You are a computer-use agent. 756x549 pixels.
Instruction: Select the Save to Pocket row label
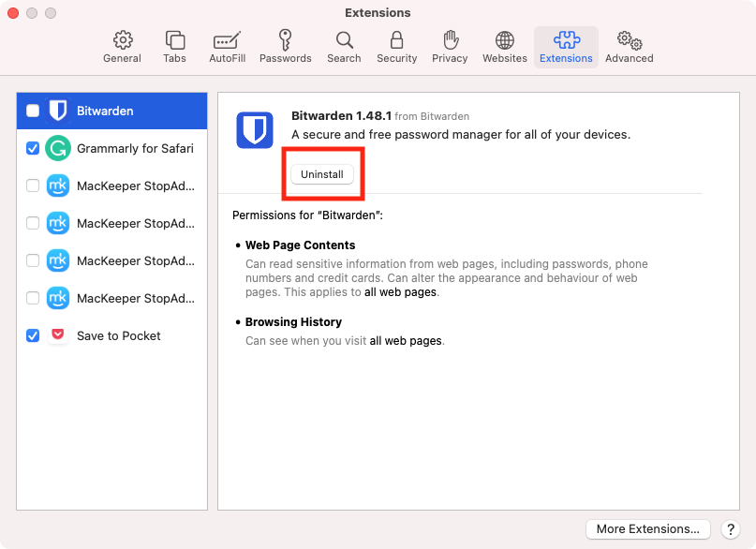(119, 335)
